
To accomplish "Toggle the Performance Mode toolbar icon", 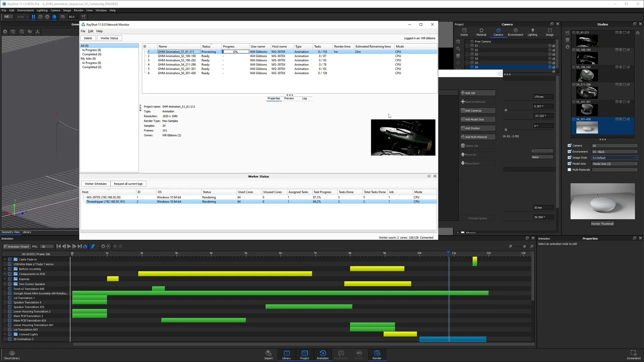I will tap(40, 17).
